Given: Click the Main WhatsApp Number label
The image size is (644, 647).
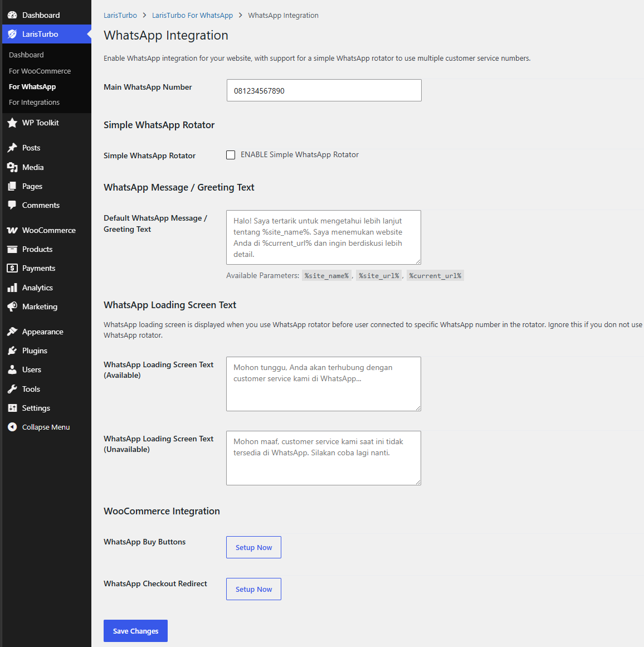Looking at the screenshot, I should click(x=148, y=87).
